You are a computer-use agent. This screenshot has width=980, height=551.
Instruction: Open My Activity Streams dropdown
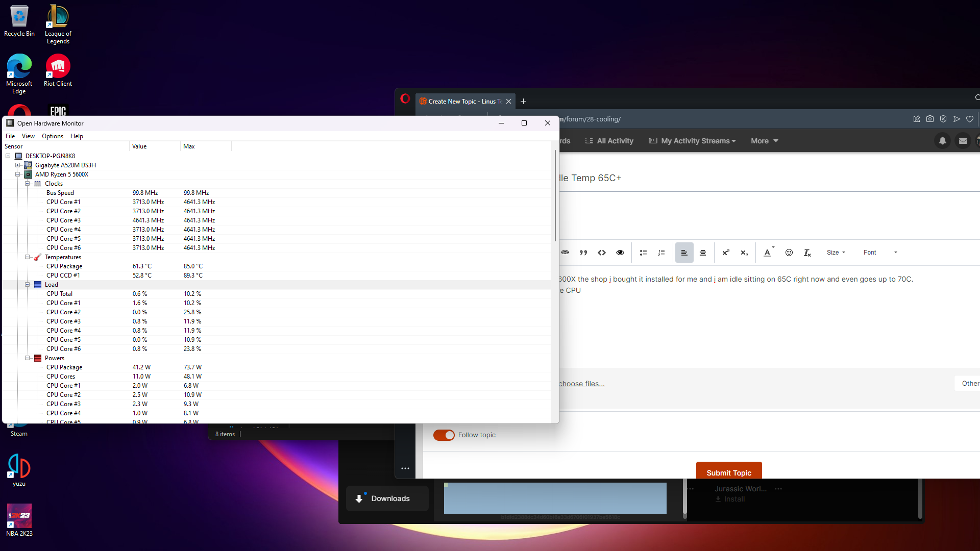click(x=692, y=141)
